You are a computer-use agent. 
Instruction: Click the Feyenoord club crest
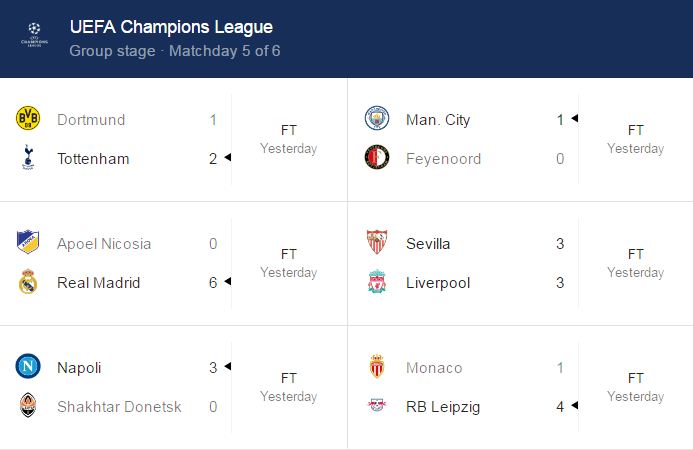click(x=376, y=158)
